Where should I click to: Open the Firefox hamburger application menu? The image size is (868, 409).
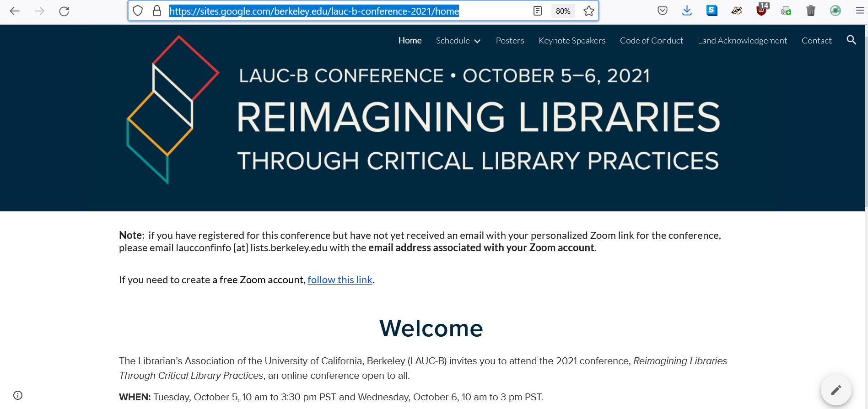point(860,11)
